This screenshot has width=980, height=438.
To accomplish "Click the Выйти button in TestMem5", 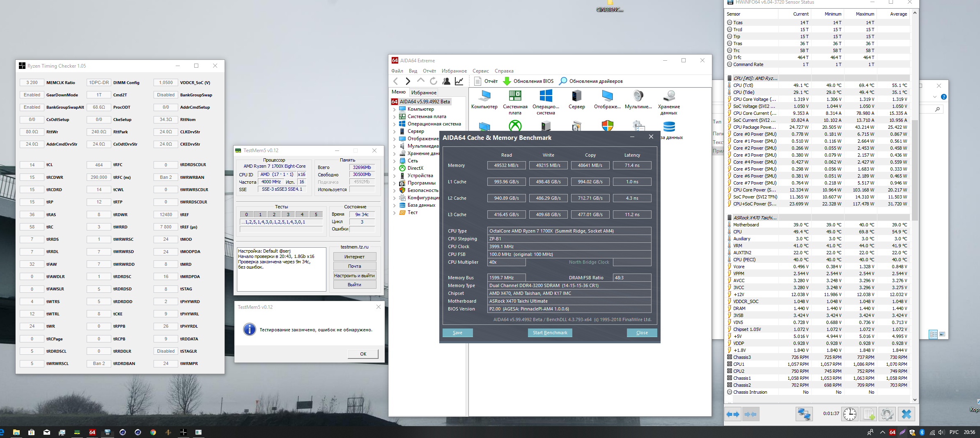I will 355,285.
